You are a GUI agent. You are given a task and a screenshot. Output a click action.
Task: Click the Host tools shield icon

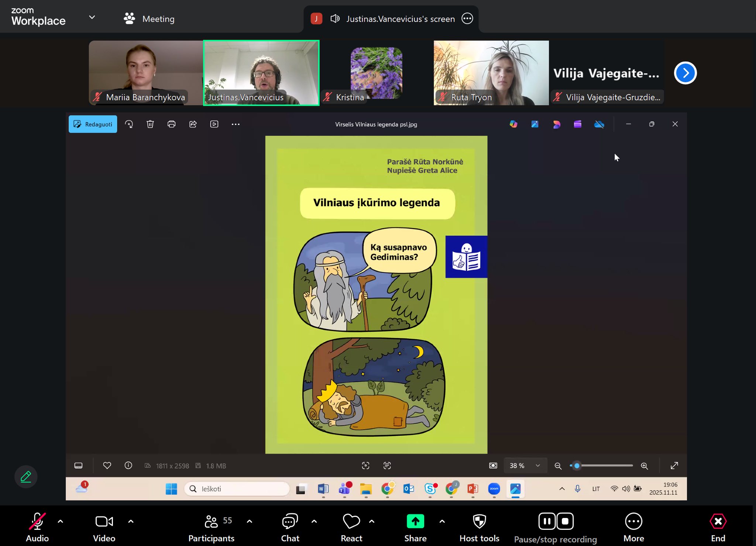[479, 522]
